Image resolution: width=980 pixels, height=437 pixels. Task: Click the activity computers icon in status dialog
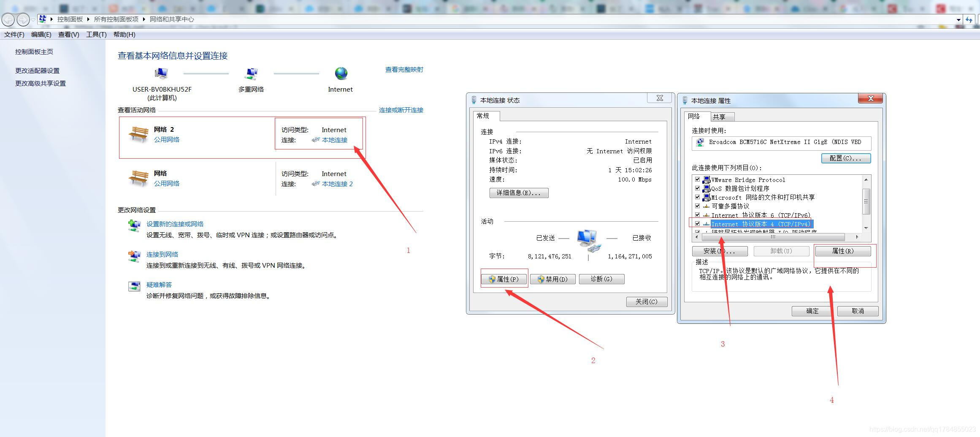pos(588,242)
